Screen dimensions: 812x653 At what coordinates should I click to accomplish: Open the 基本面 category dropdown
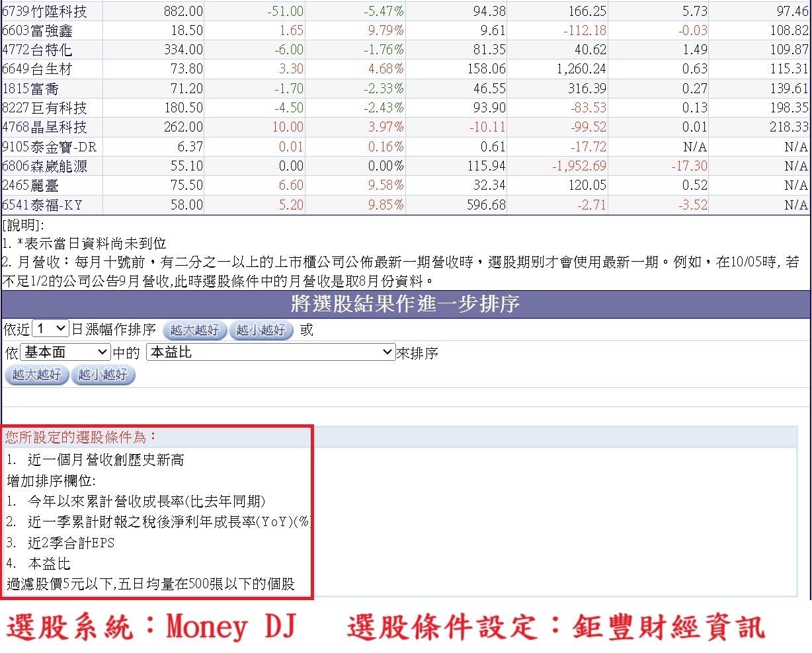tap(65, 352)
